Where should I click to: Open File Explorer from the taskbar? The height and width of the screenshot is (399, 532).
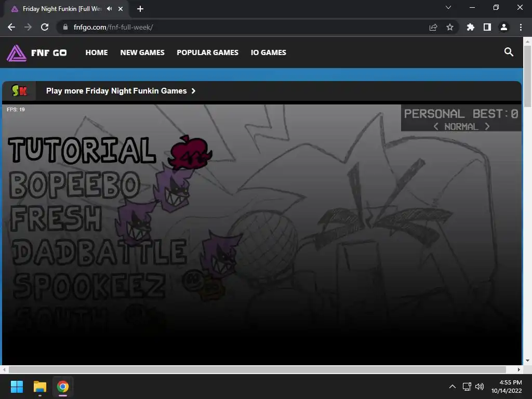click(x=39, y=387)
